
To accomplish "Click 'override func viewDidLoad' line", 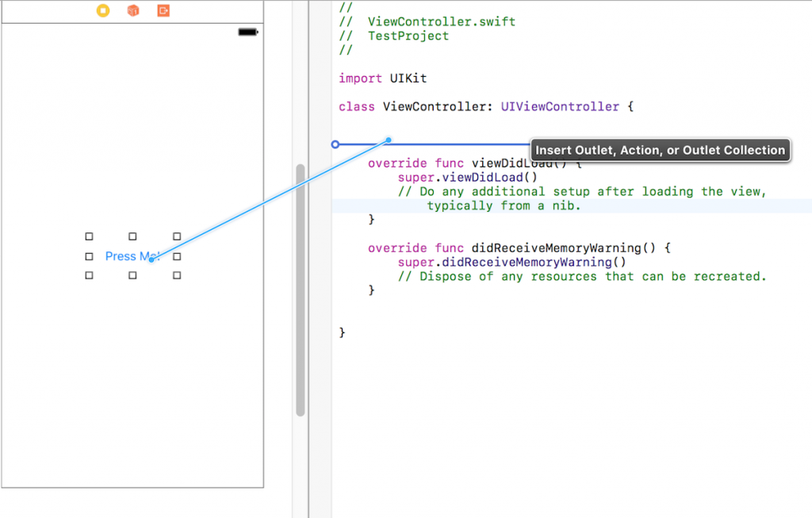I will point(475,163).
